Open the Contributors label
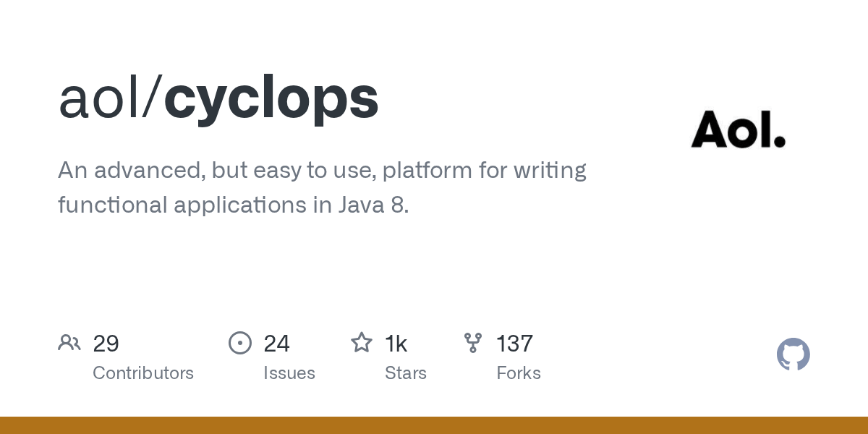 pos(143,373)
